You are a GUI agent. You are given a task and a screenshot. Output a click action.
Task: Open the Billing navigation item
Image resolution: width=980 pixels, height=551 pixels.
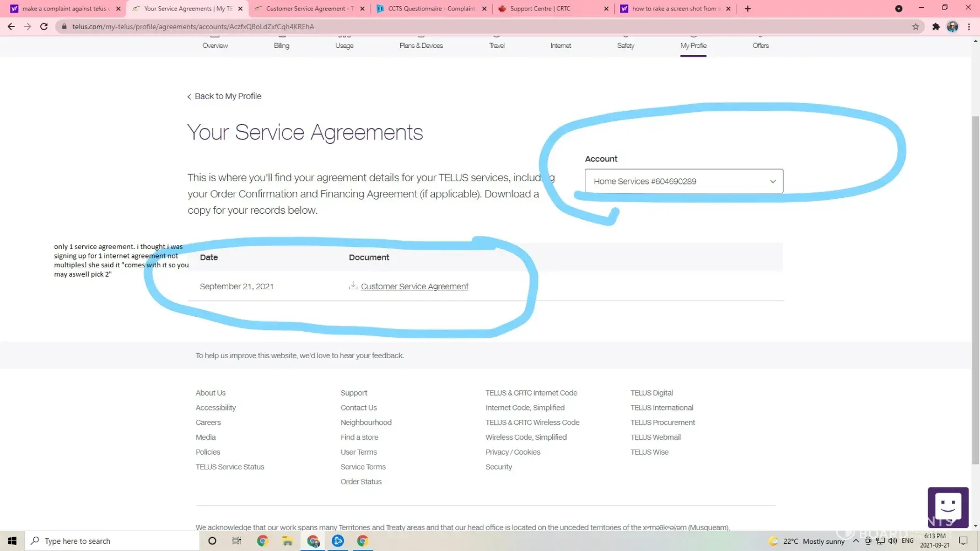click(x=281, y=46)
